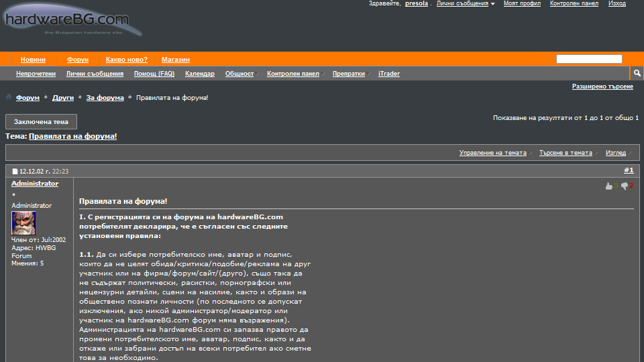Viewport: 644px width, 362px height.
Task: Click the Заключена тема button
Action: click(x=41, y=122)
